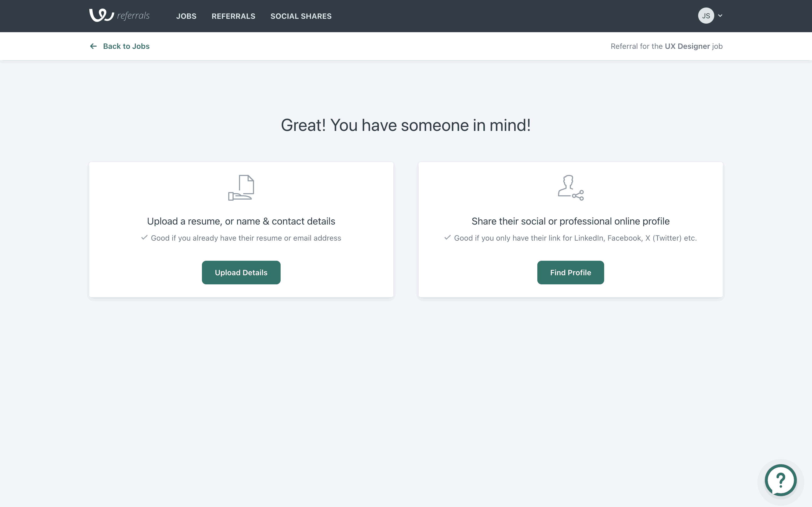Click the UX Designer job text
The height and width of the screenshot is (507, 812).
point(687,46)
